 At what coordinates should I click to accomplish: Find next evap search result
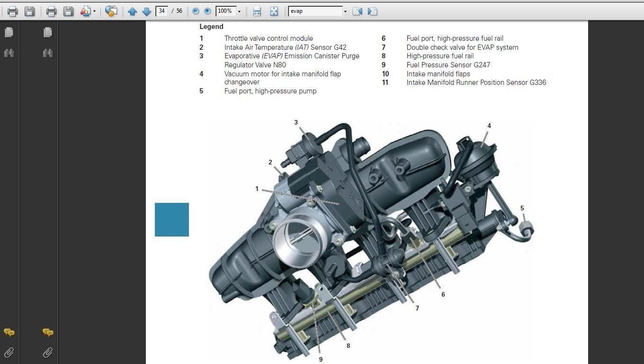(x=373, y=11)
